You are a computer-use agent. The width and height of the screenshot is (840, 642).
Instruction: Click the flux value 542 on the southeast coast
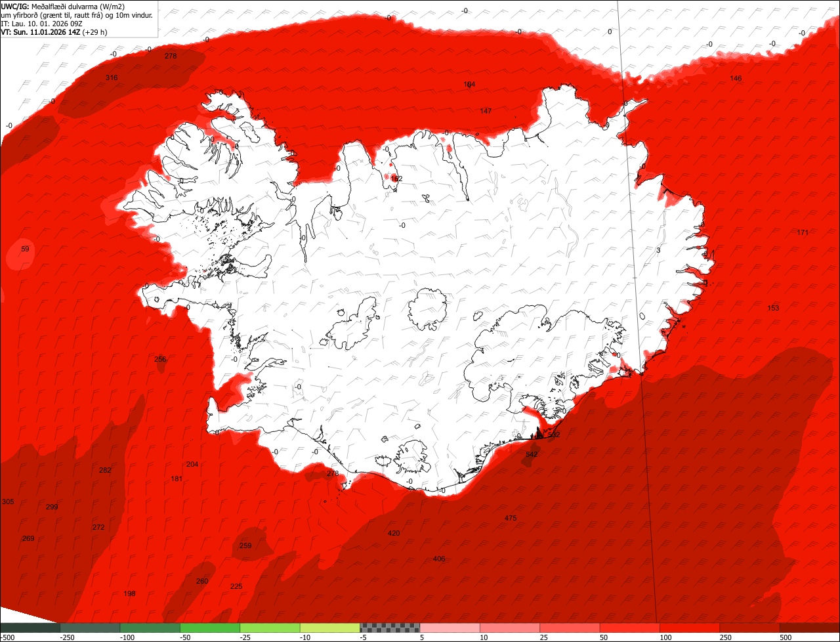point(532,454)
